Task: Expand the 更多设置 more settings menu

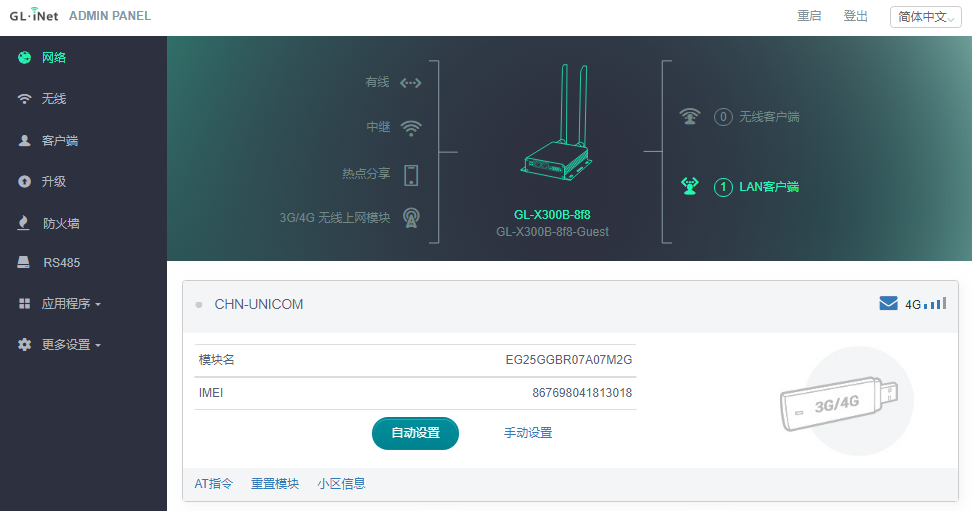Action: click(71, 344)
